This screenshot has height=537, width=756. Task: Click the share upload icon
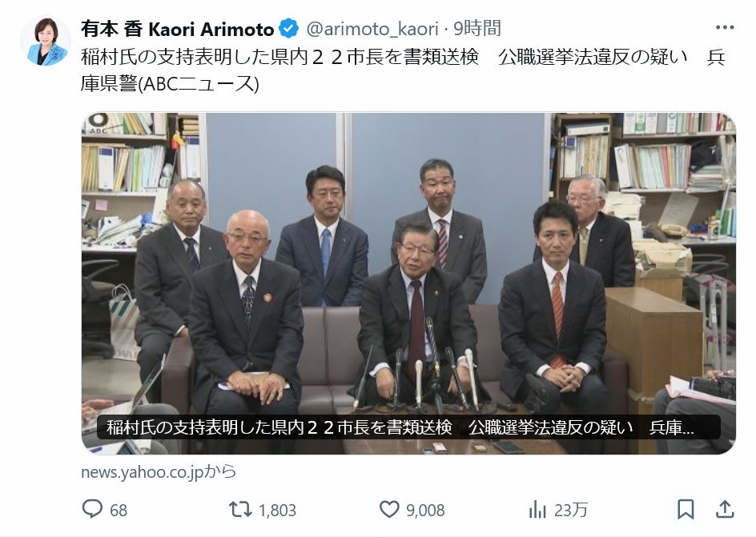(725, 509)
